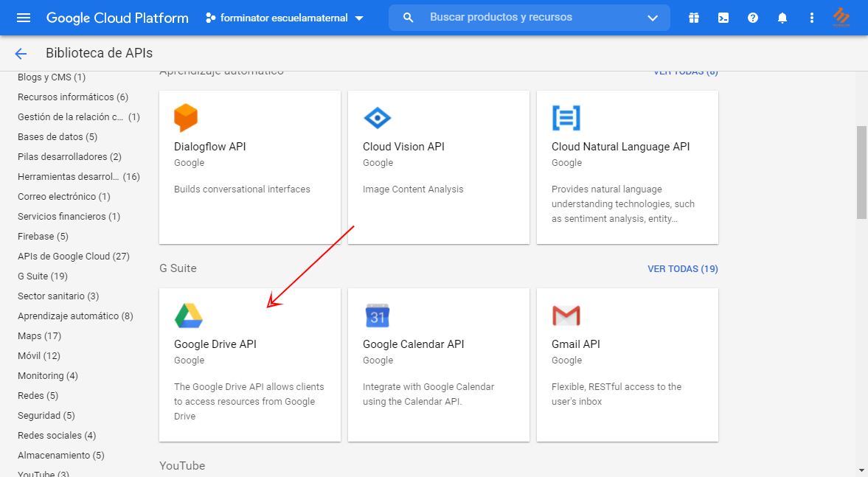Open the free trial gift icon
This screenshot has height=477, width=868.
pos(694,18)
